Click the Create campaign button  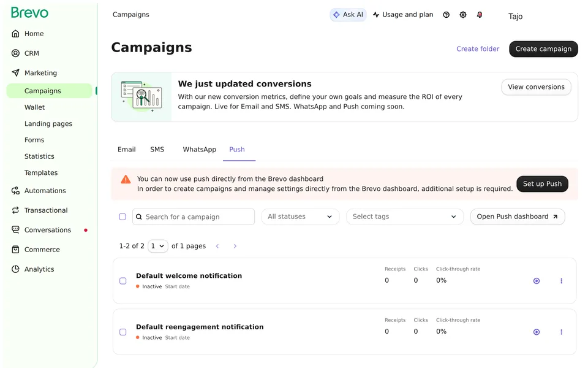pos(543,49)
